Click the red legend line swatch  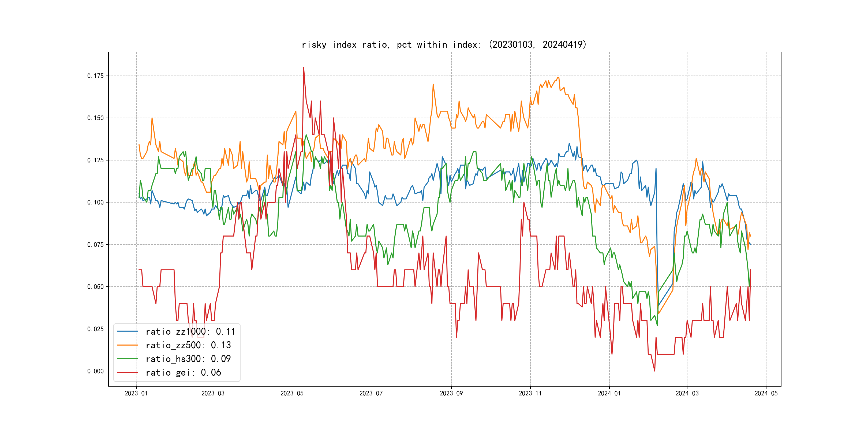127,373
